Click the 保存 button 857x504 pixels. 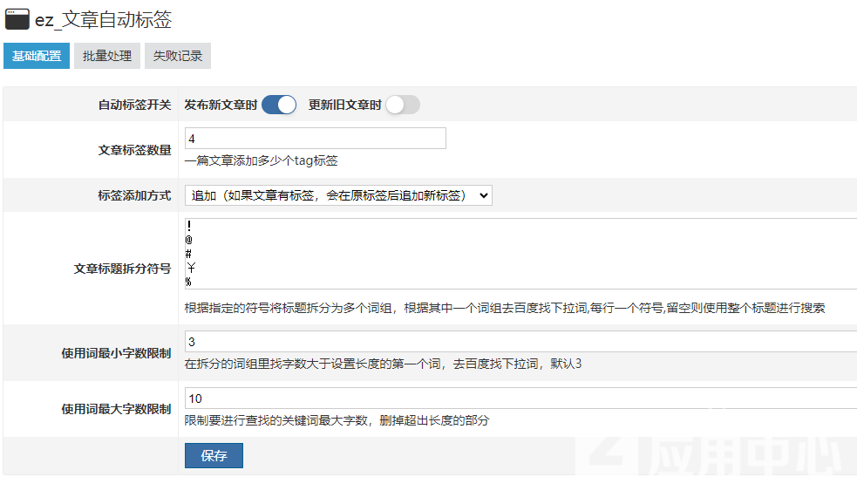214,455
